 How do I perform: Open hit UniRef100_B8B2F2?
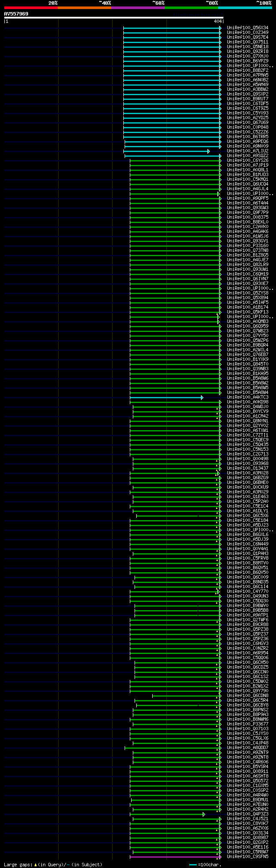click(248, 71)
